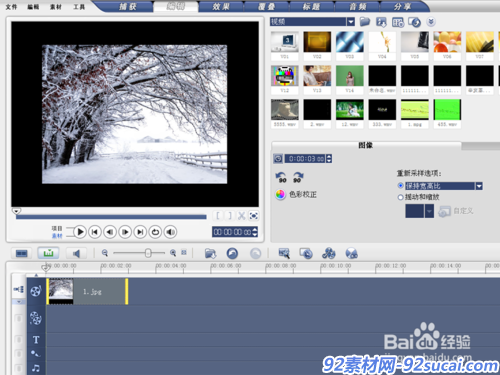Click the insert media files icon
Screen dimensions: 500x375
click(210, 254)
